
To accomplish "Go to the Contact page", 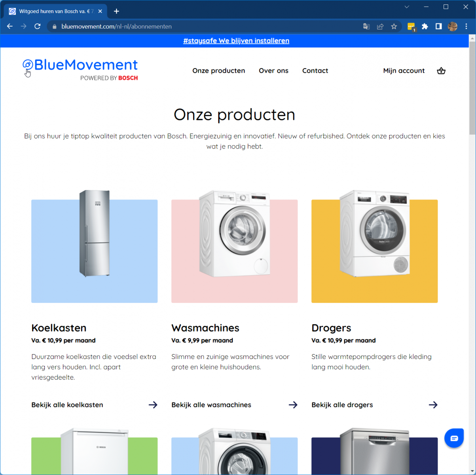I will point(315,71).
